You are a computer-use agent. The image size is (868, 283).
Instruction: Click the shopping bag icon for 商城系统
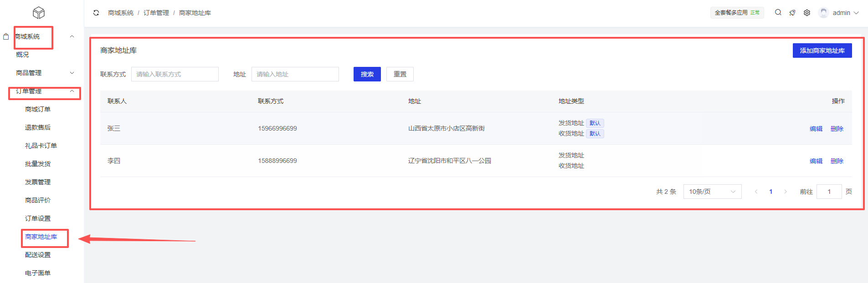tap(6, 36)
